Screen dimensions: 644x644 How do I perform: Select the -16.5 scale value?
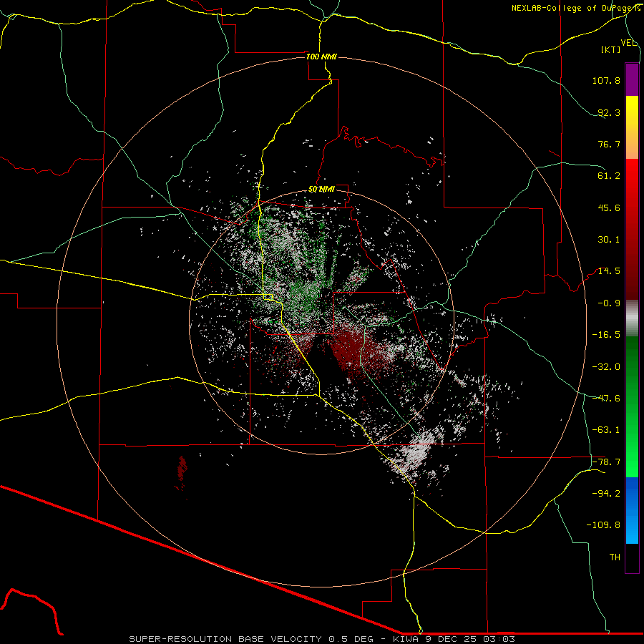606,335
